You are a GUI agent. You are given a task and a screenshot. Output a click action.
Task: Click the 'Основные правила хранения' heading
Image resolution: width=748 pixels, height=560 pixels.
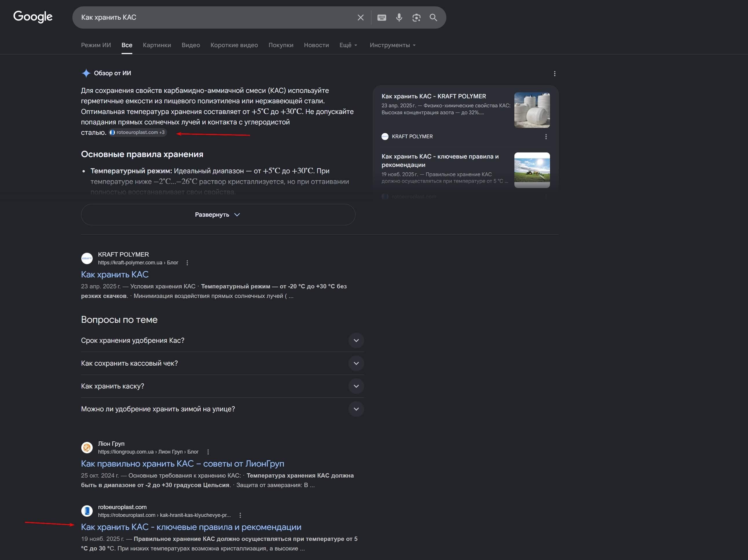point(142,154)
